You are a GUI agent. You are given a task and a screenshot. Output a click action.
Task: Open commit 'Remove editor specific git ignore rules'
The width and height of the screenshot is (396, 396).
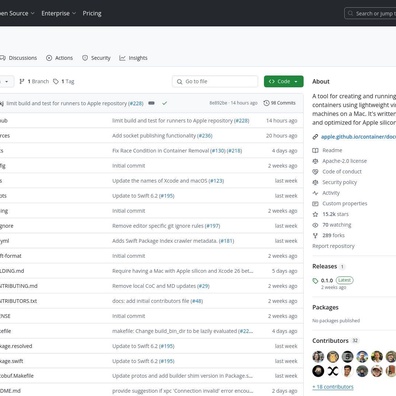(158, 226)
